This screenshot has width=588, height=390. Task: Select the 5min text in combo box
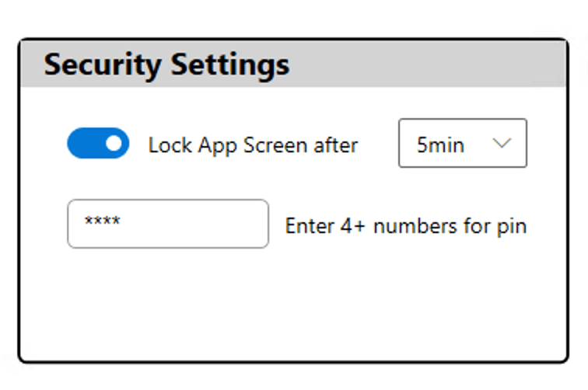pos(440,145)
